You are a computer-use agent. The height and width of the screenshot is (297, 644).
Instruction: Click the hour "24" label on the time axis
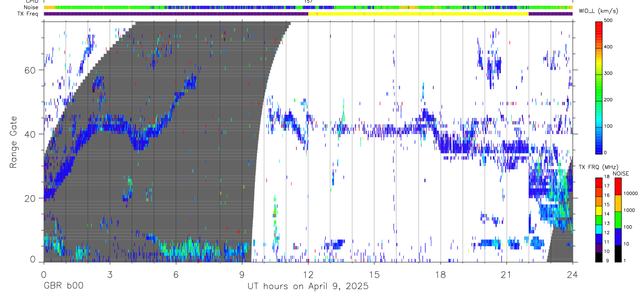tap(572, 274)
